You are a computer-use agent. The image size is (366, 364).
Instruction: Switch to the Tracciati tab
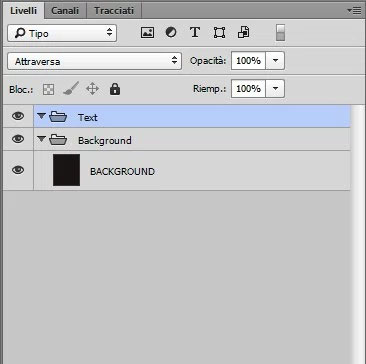click(114, 11)
